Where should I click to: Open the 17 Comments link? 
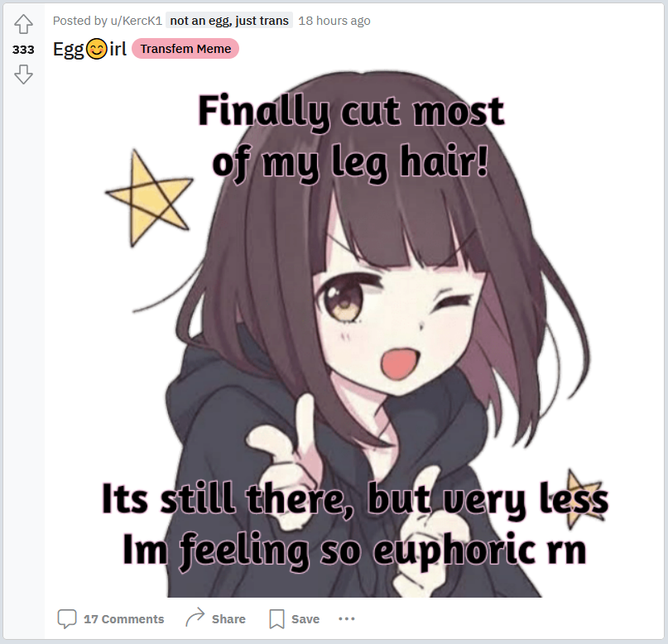click(x=123, y=619)
